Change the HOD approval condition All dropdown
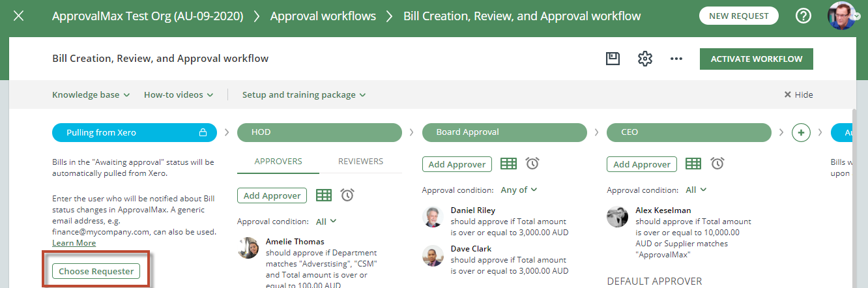Image resolution: width=868 pixels, height=288 pixels. [x=326, y=222]
